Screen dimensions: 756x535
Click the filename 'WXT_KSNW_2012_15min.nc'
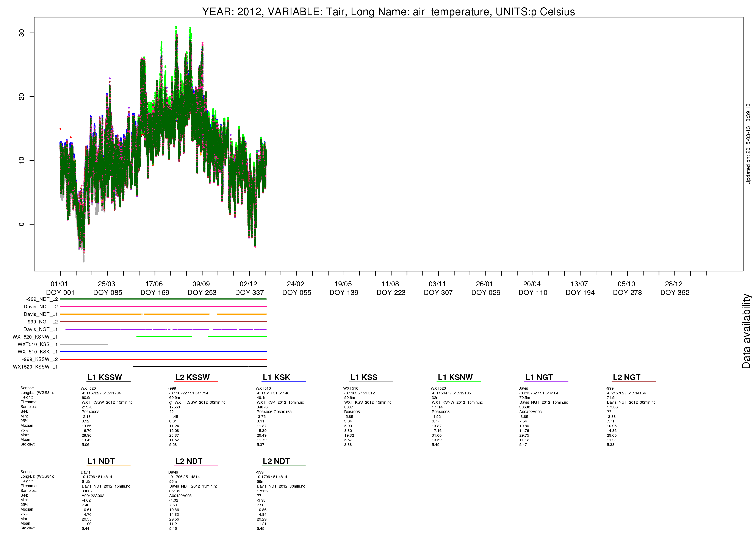[x=457, y=403]
